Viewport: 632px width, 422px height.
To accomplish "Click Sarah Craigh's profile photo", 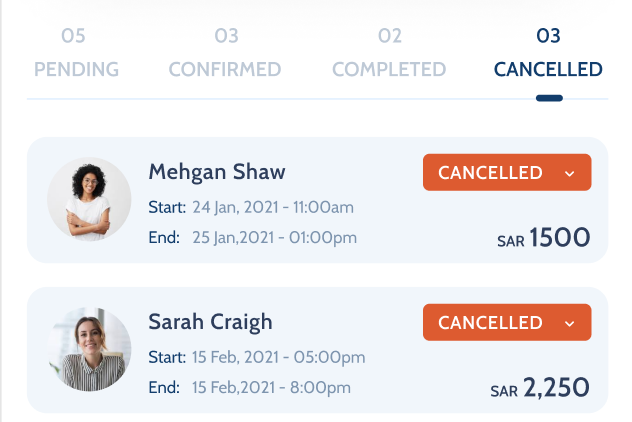I will point(89,349).
